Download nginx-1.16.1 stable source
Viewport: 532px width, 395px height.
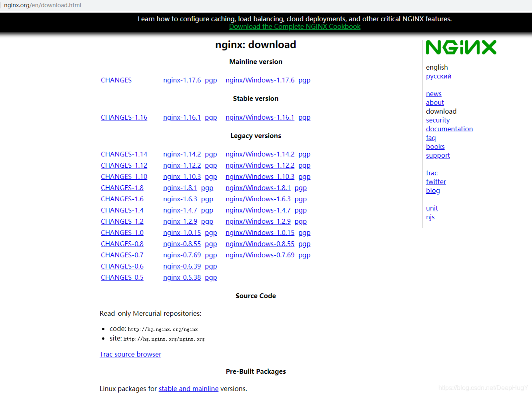coord(182,117)
